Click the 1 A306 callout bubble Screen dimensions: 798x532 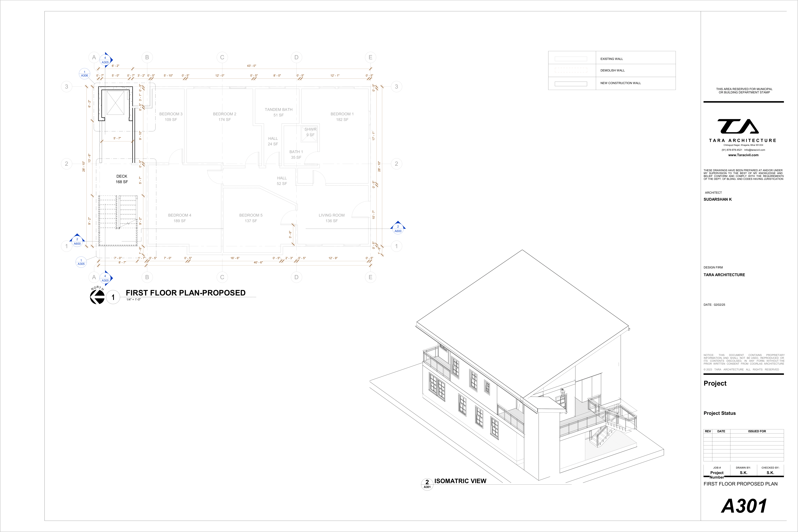tap(84, 74)
